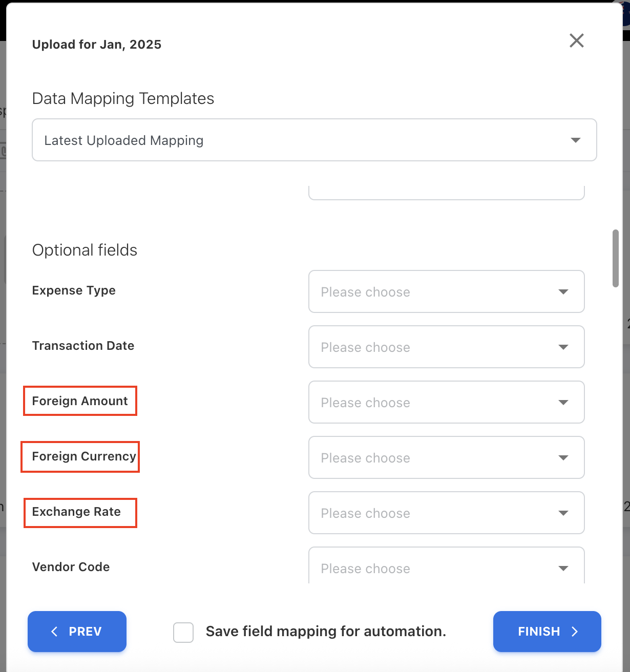This screenshot has height=672, width=630.
Task: Click the left chevron icon inside PREV button
Action: click(x=54, y=632)
